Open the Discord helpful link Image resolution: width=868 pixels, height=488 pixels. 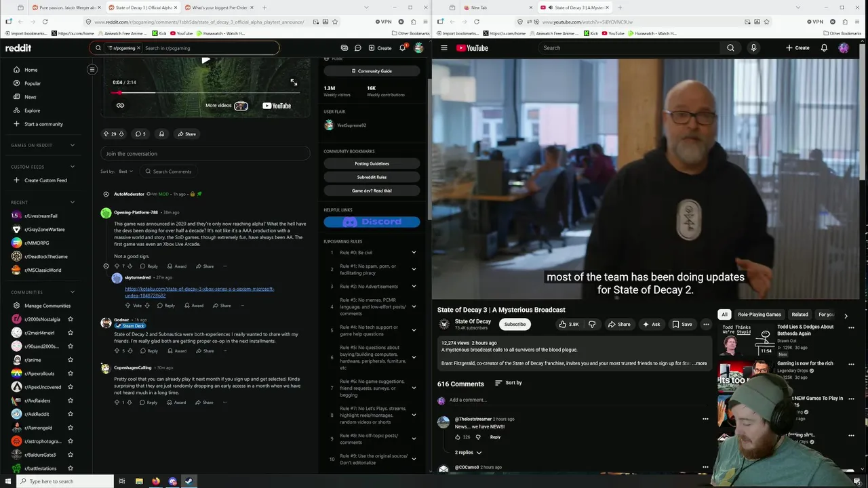(x=372, y=222)
